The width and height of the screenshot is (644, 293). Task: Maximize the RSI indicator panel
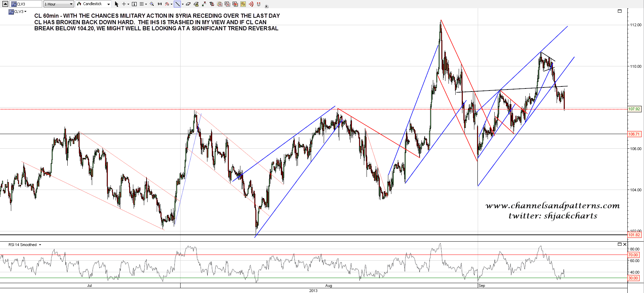pos(620,244)
